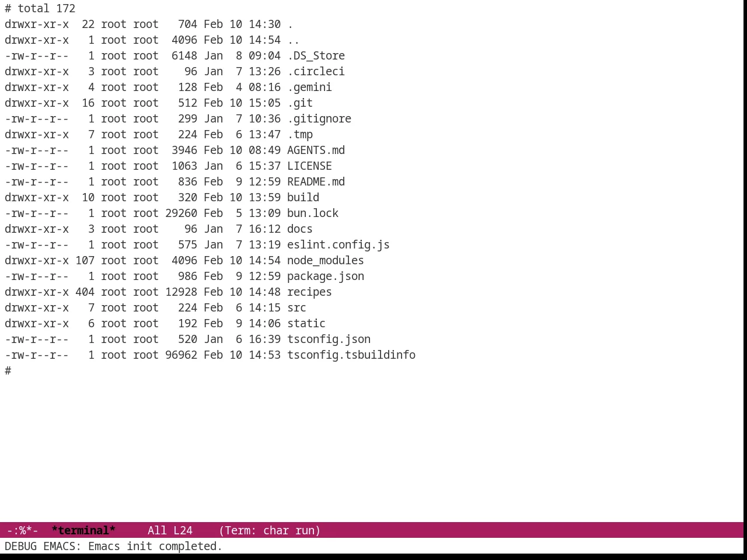Viewport: 747px width, 560px height.
Task: Select the eslint.config.js entry
Action: pyautogui.click(x=338, y=244)
